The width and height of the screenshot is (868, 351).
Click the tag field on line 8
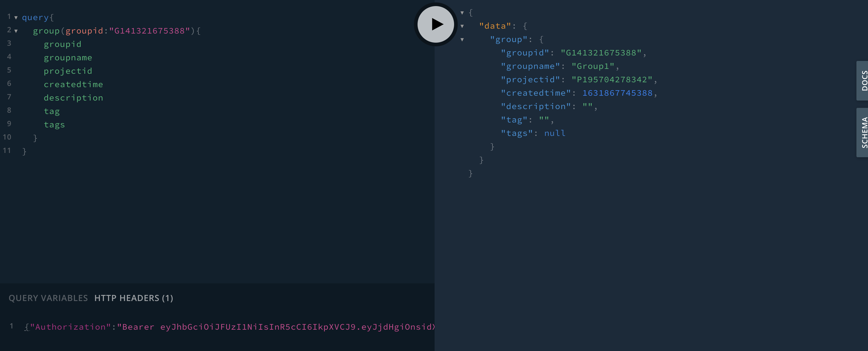(51, 112)
